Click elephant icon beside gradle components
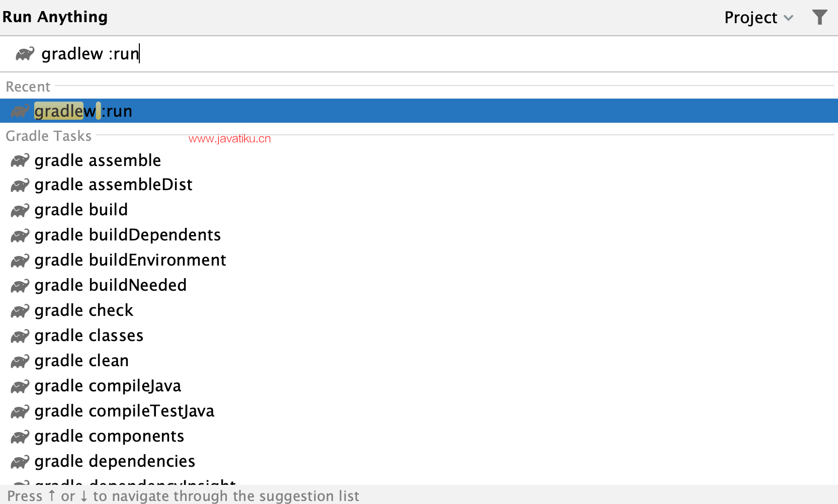The width and height of the screenshot is (838, 504). tap(20, 436)
